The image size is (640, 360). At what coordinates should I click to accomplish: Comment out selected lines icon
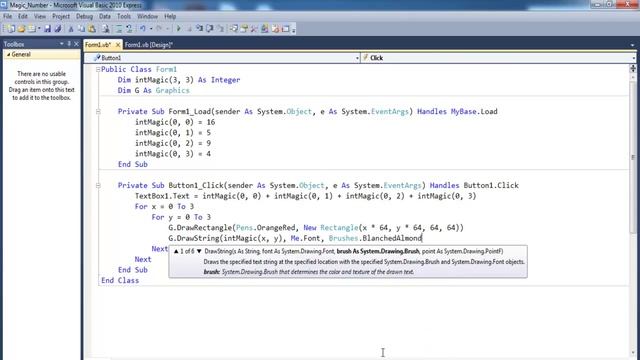click(x=119, y=29)
